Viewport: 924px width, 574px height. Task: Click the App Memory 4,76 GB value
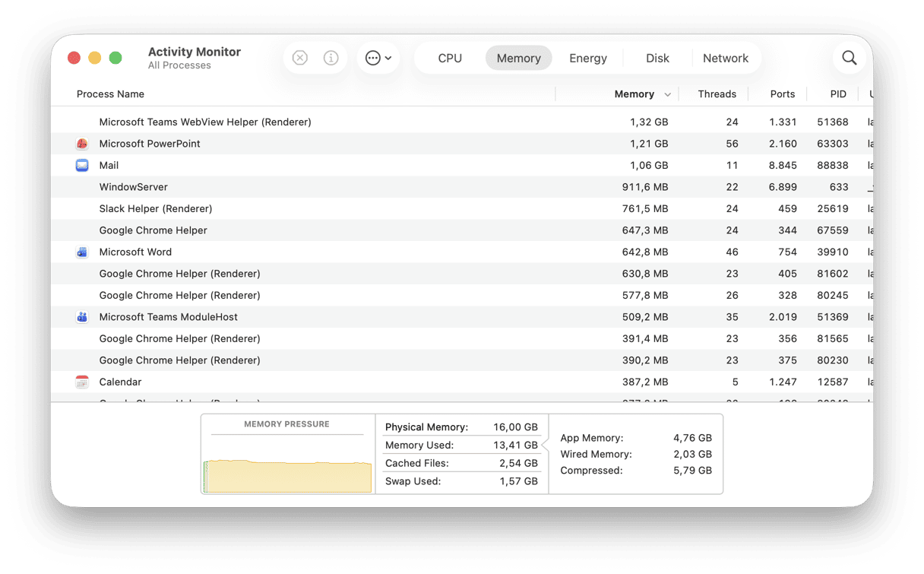click(x=693, y=438)
